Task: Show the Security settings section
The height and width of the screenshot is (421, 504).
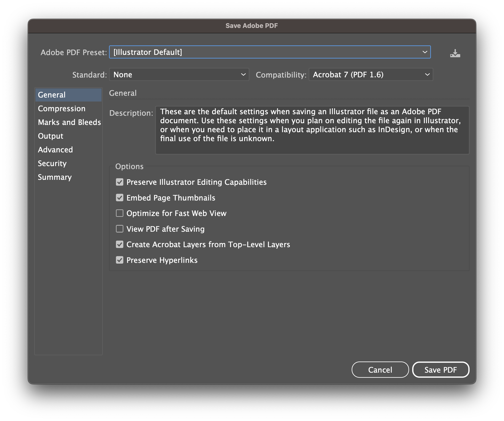Action: click(52, 163)
